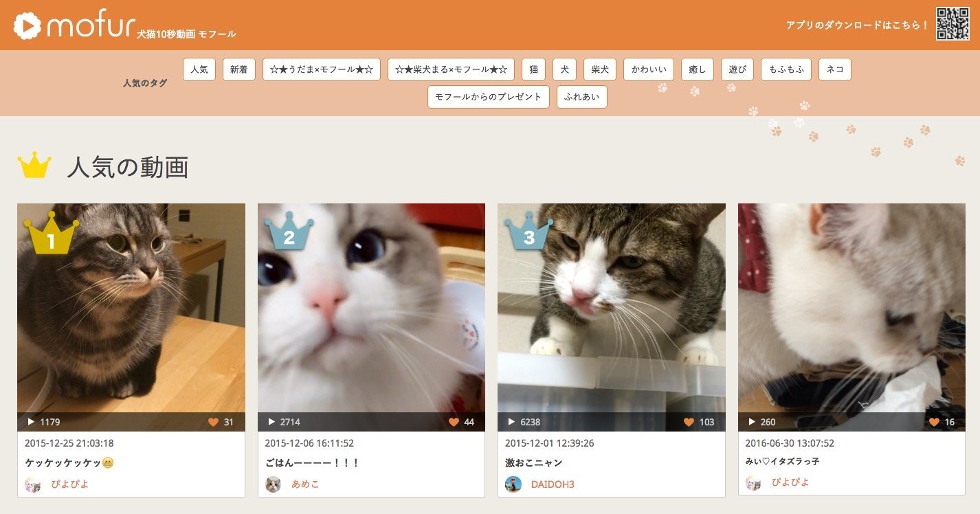Choose the 癒し tag

[x=698, y=69]
